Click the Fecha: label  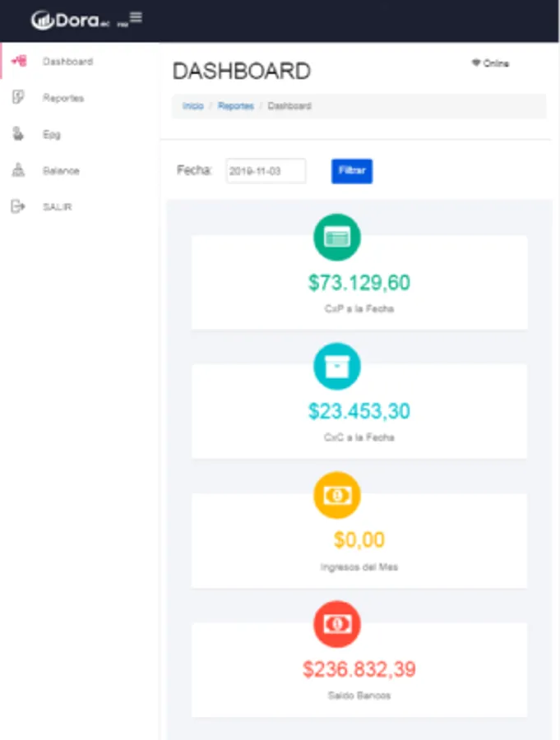tap(194, 170)
